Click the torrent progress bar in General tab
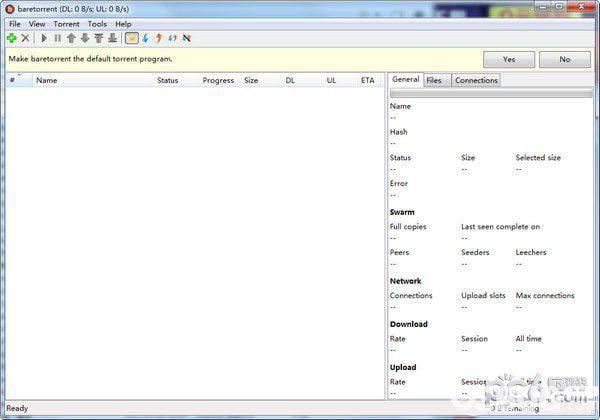Screen dimensions: 600x420 491,93
